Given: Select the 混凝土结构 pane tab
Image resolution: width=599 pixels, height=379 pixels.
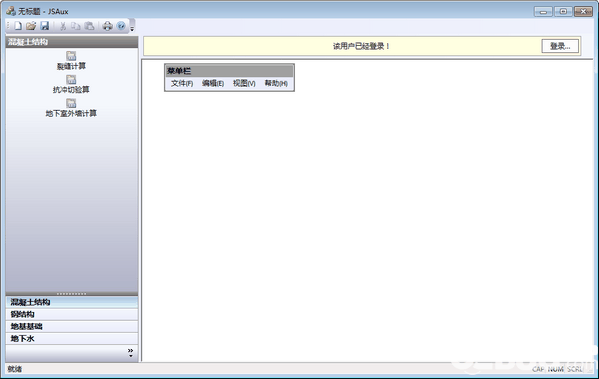Looking at the screenshot, I should [72, 302].
